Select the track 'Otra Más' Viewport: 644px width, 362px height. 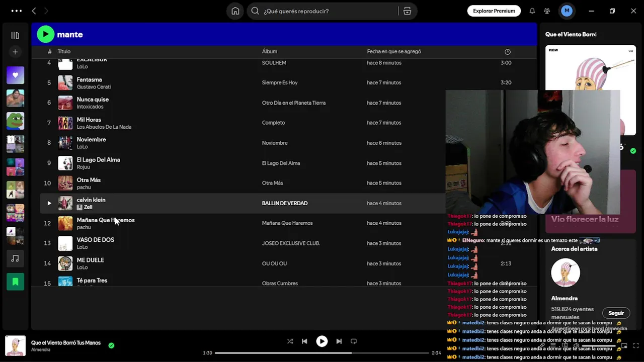tap(89, 179)
